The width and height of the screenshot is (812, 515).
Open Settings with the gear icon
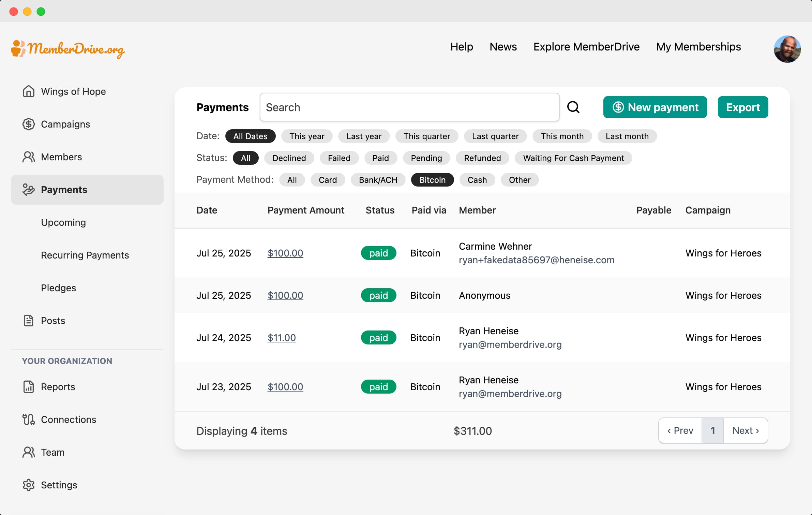pyautogui.click(x=29, y=485)
